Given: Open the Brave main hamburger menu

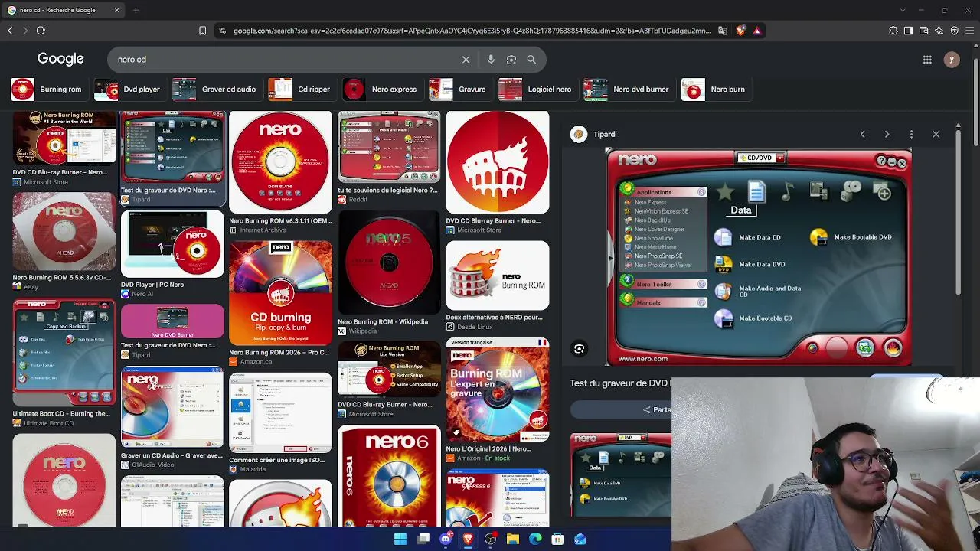Looking at the screenshot, I should (x=970, y=31).
